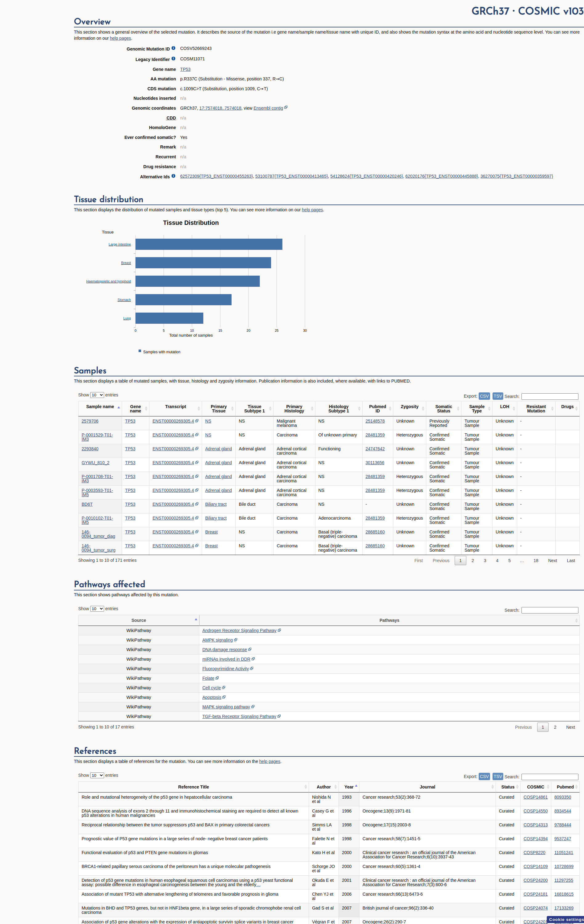Viewport: 584px width, 924px height.
Task: Click the sort arrows on LOH column
Action: pos(514,409)
